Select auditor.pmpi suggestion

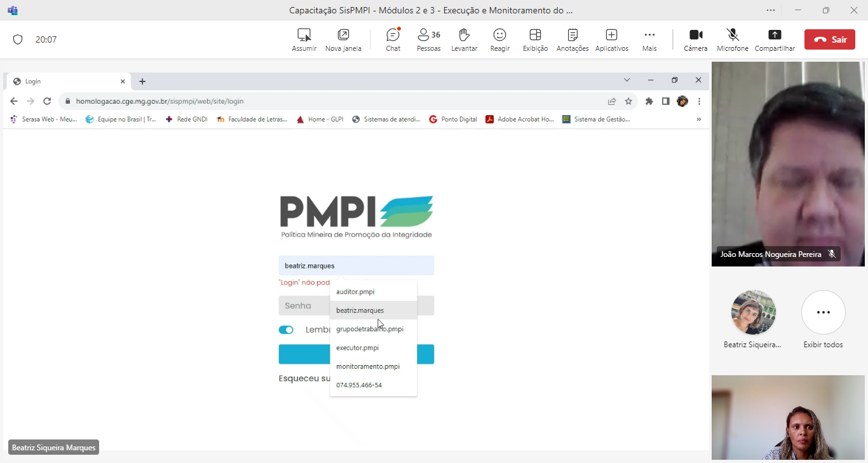[x=374, y=292]
